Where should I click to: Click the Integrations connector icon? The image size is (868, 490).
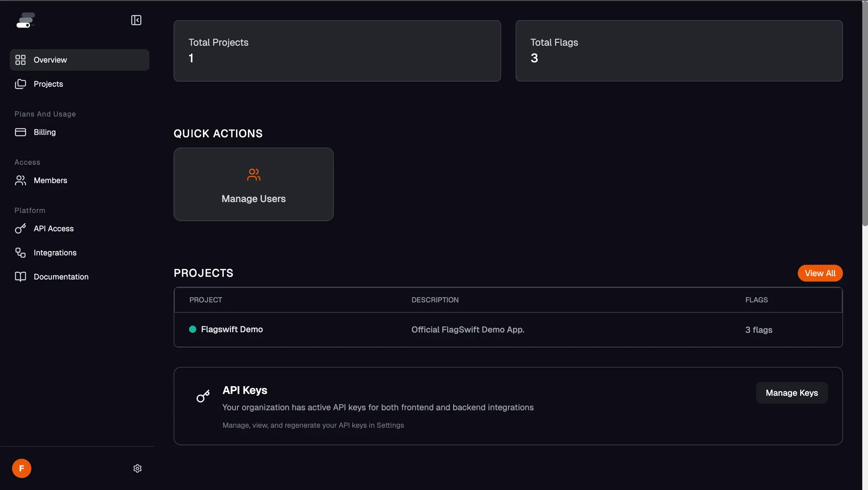[20, 253]
